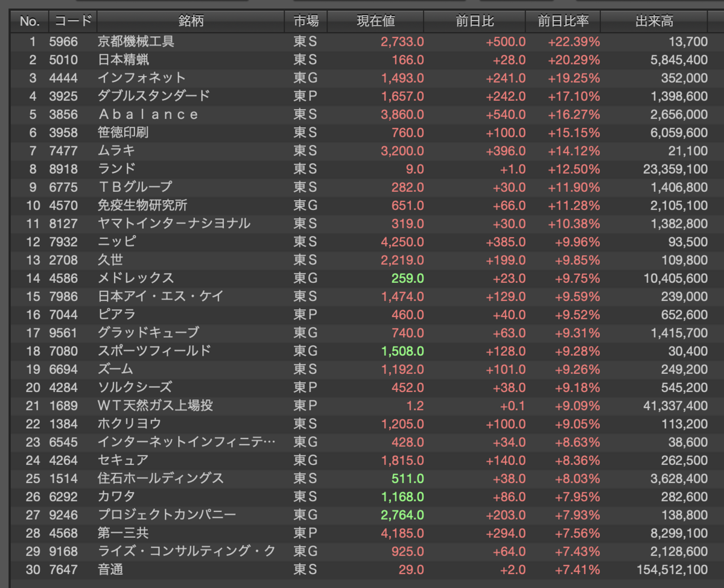Sort by the 銘柄 column header

[191, 22]
